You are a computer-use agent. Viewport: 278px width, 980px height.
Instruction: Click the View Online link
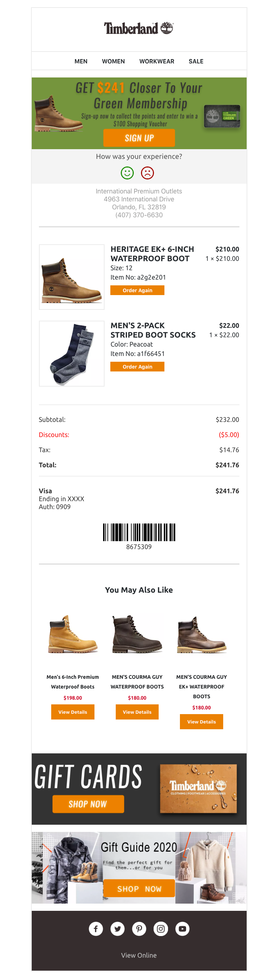[138, 955]
